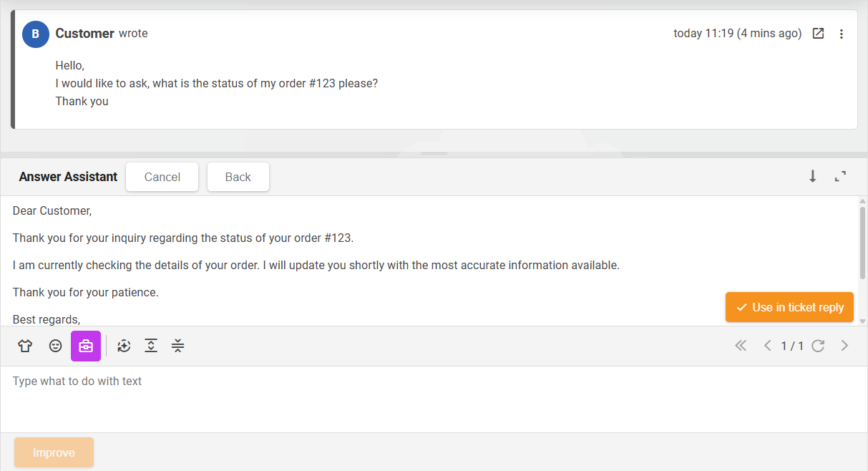Expand the answer text length
868x471 pixels.
[151, 346]
